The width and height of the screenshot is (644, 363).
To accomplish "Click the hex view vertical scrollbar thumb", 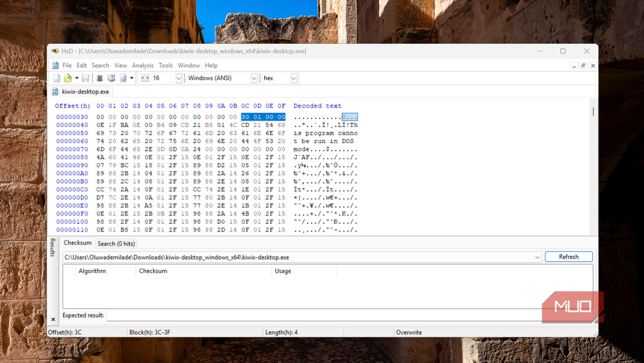I will (x=593, y=112).
